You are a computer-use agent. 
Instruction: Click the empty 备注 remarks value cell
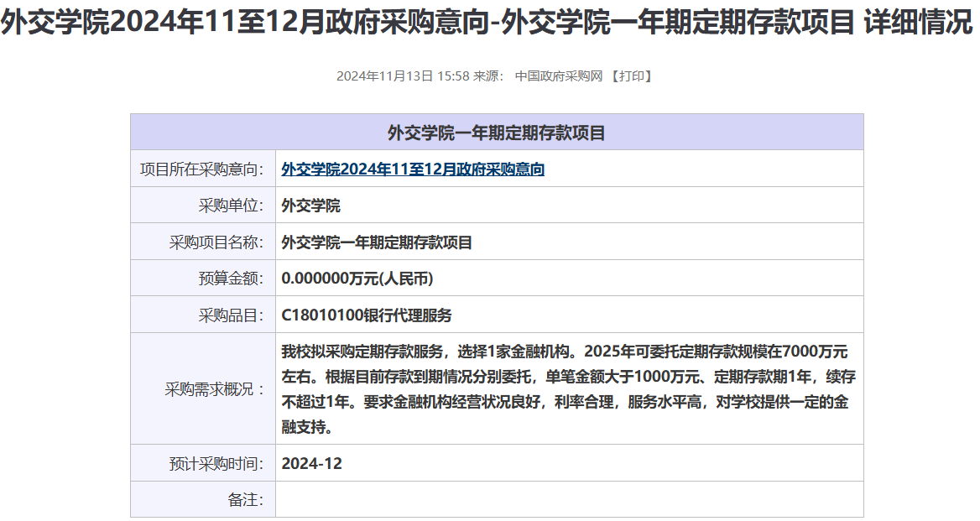(569, 500)
